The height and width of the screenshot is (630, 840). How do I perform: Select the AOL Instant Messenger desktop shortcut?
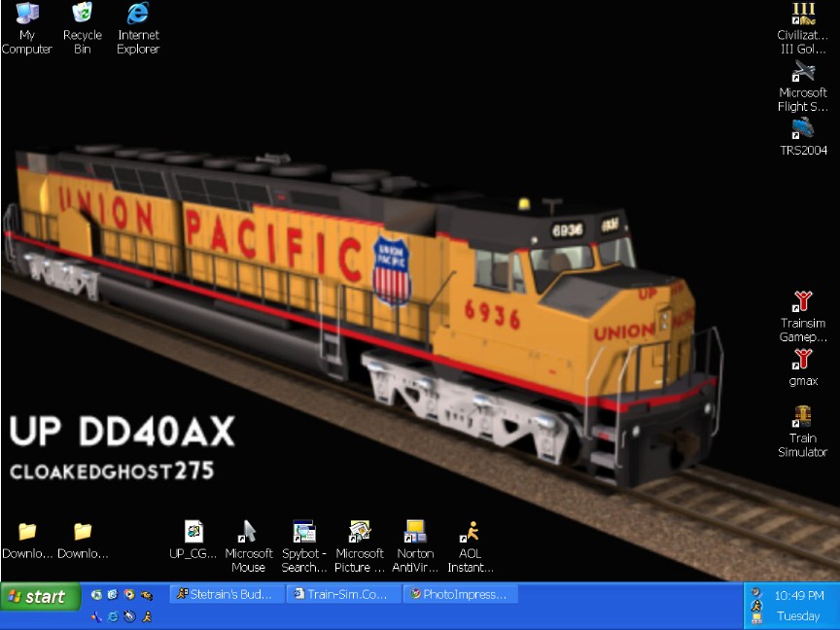[471, 545]
